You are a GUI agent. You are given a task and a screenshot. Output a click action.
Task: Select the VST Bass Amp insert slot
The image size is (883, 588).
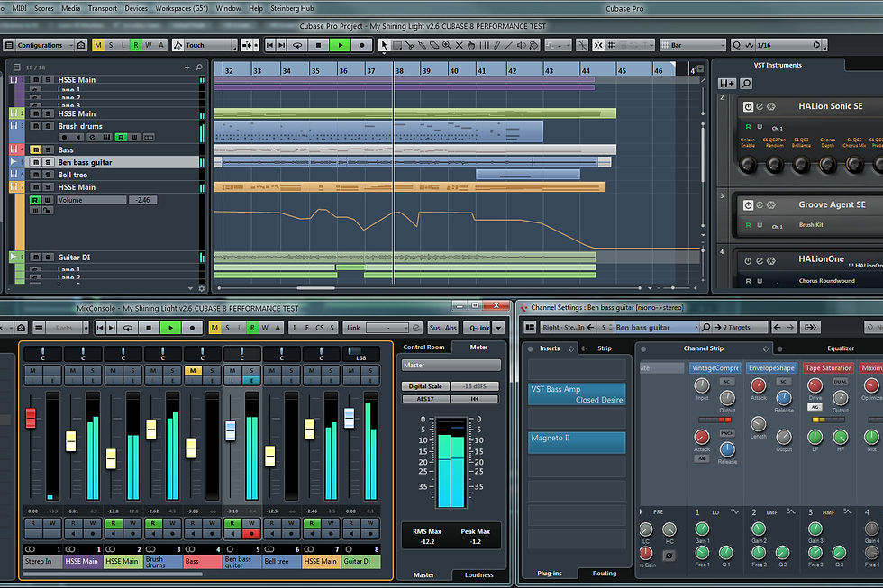click(x=577, y=394)
